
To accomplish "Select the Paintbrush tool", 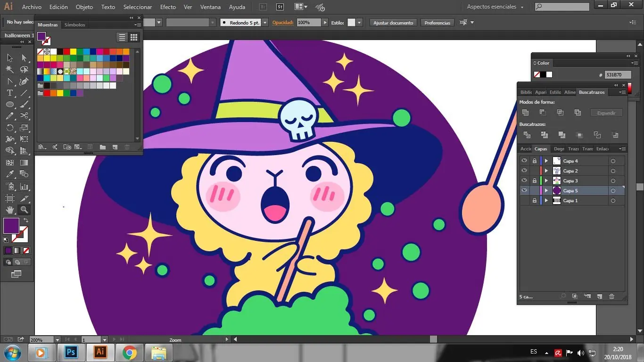I will [24, 104].
